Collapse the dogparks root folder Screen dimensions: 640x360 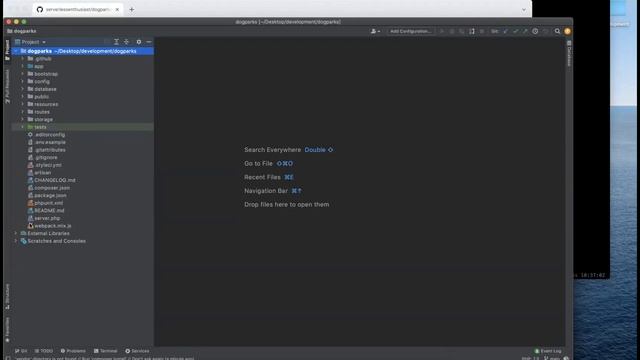click(16, 51)
